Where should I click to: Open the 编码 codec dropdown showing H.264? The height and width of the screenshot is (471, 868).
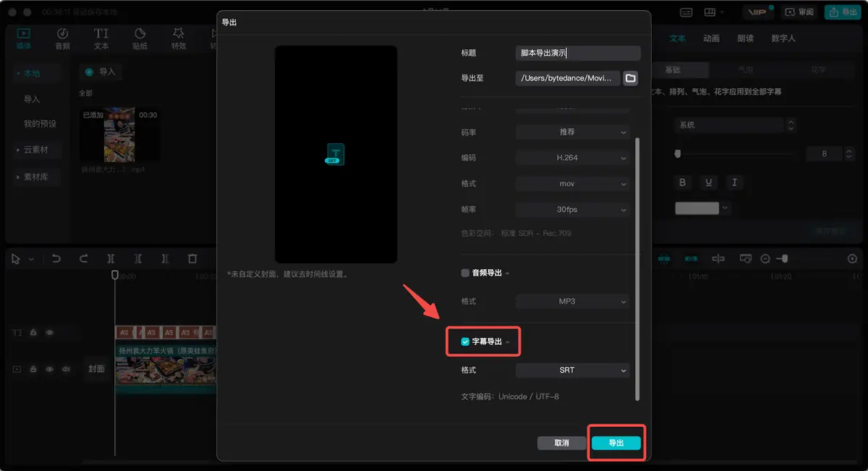coord(572,158)
